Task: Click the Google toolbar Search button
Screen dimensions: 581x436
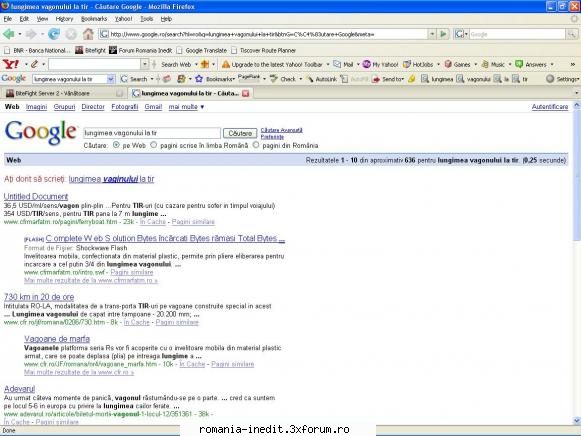Action: pyautogui.click(x=134, y=79)
